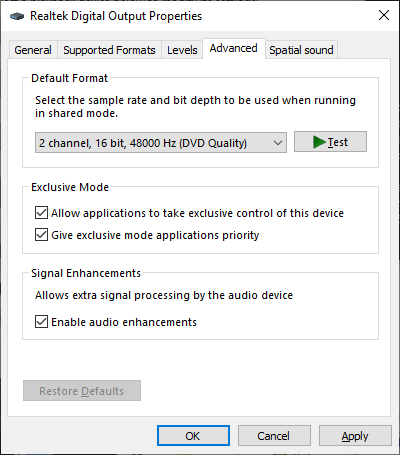
Task: Select the Advanced tab
Action: click(x=234, y=49)
